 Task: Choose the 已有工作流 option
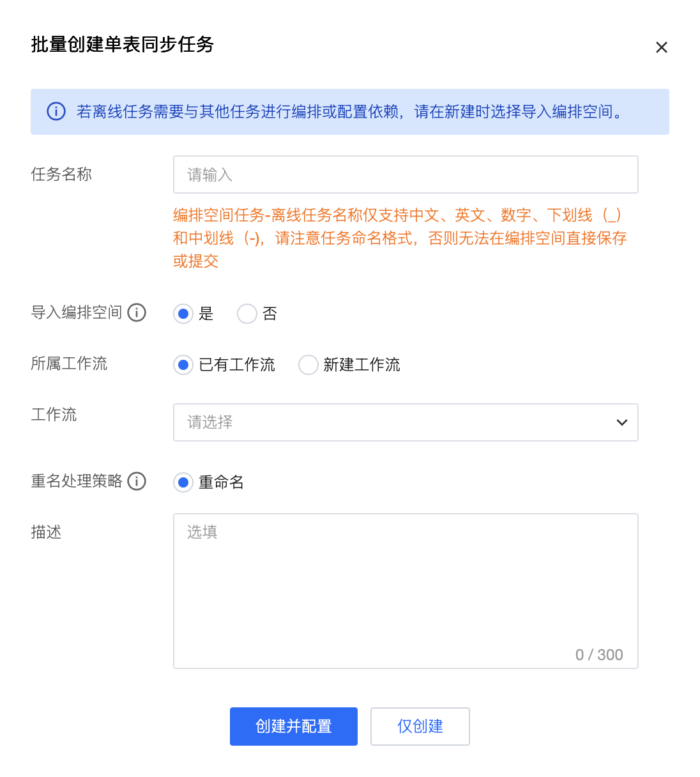pos(183,365)
